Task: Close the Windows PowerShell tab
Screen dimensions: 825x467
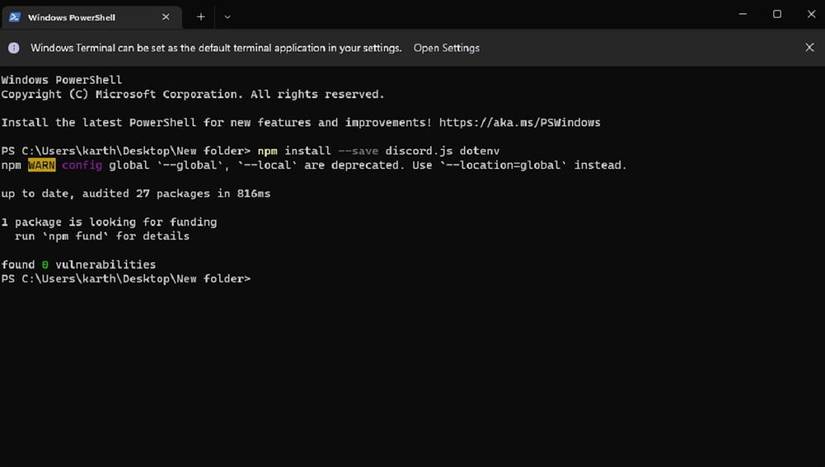Action: tap(166, 17)
